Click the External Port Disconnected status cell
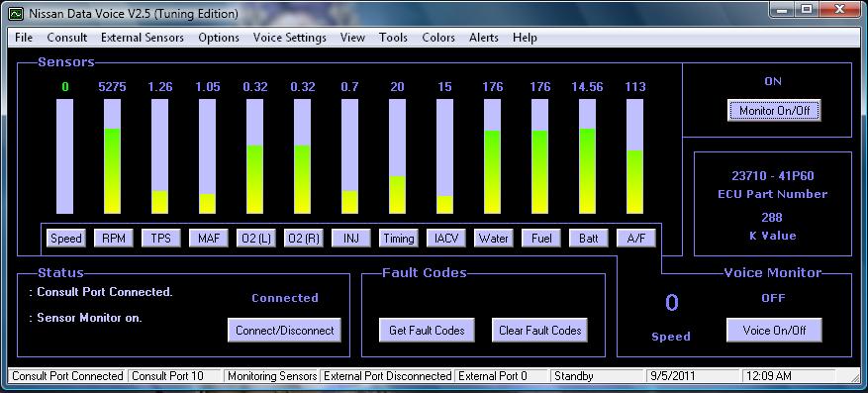The height and width of the screenshot is (393, 868). pyautogui.click(x=387, y=376)
